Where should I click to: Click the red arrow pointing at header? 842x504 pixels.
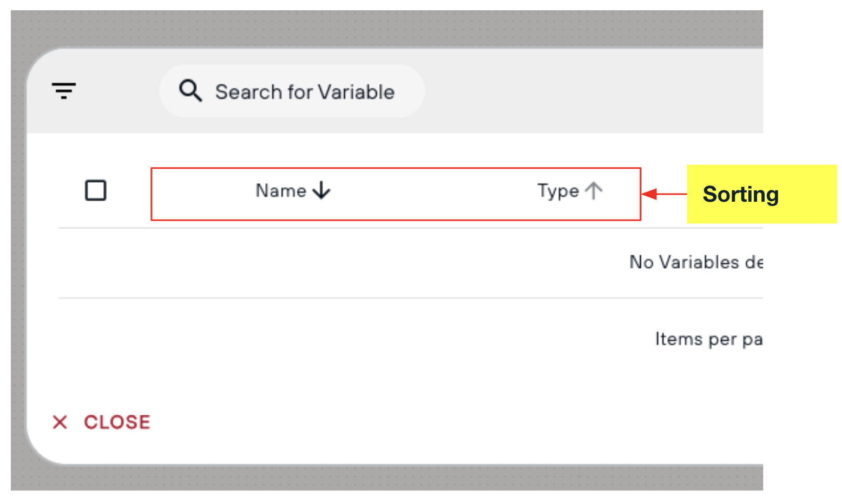point(664,194)
